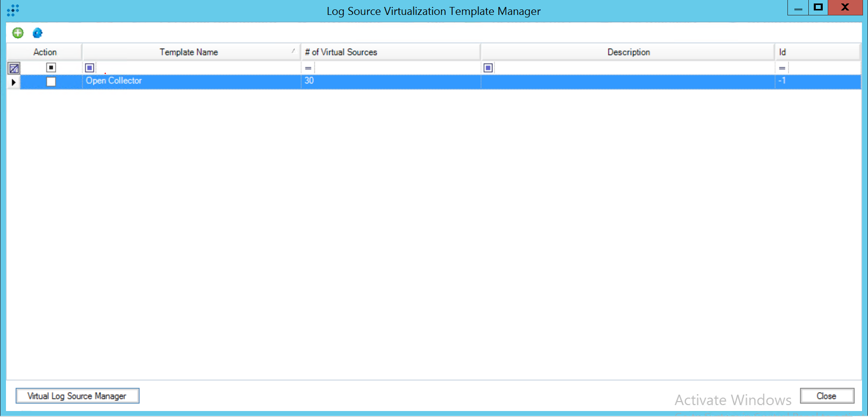868x417 pixels.
Task: Click the blue refresh icon in toolbar
Action: point(37,33)
